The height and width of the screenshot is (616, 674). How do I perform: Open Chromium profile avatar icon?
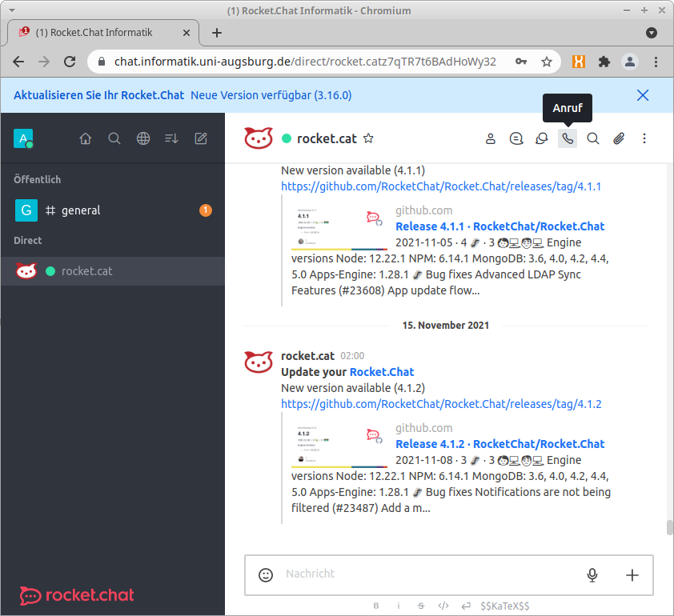click(630, 62)
